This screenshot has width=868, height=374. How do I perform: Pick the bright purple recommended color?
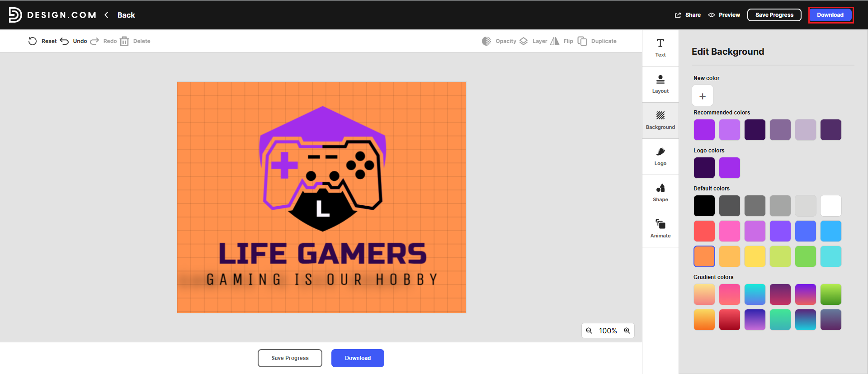[x=704, y=130]
